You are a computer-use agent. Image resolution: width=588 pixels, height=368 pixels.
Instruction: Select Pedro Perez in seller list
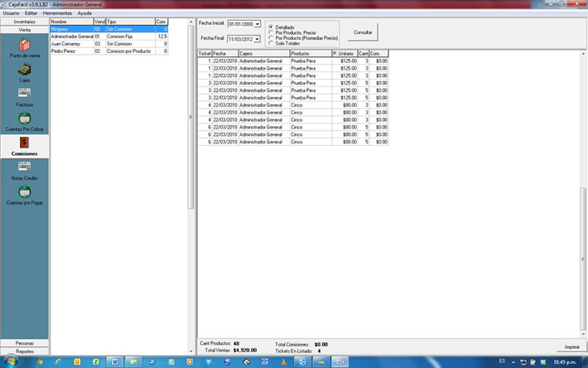tap(65, 51)
